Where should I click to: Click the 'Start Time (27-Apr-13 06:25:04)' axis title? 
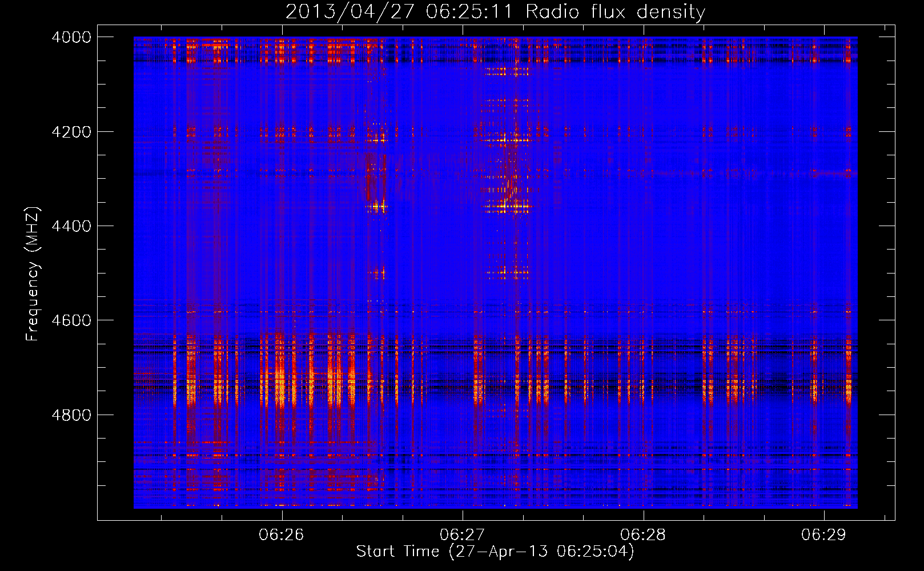pyautogui.click(x=495, y=552)
